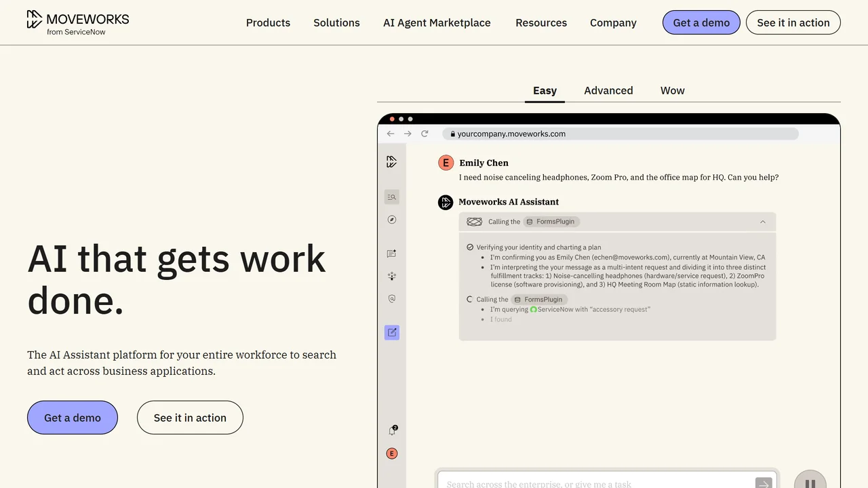Click the header See it in action button
868x488 pixels.
793,22
